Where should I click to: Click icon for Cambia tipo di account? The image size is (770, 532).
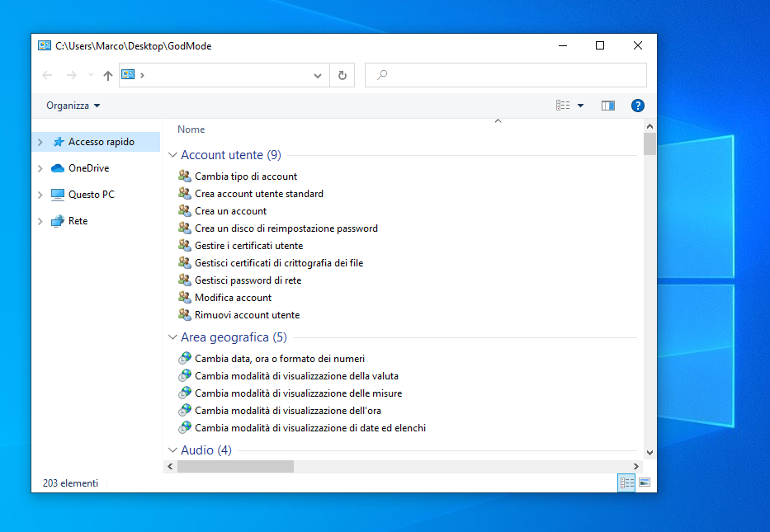(x=185, y=176)
